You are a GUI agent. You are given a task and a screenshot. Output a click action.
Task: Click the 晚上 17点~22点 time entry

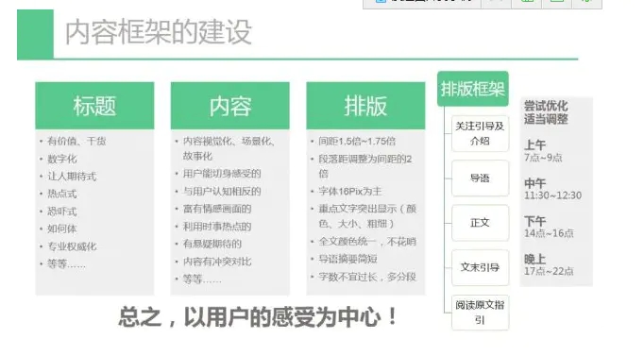(x=549, y=264)
